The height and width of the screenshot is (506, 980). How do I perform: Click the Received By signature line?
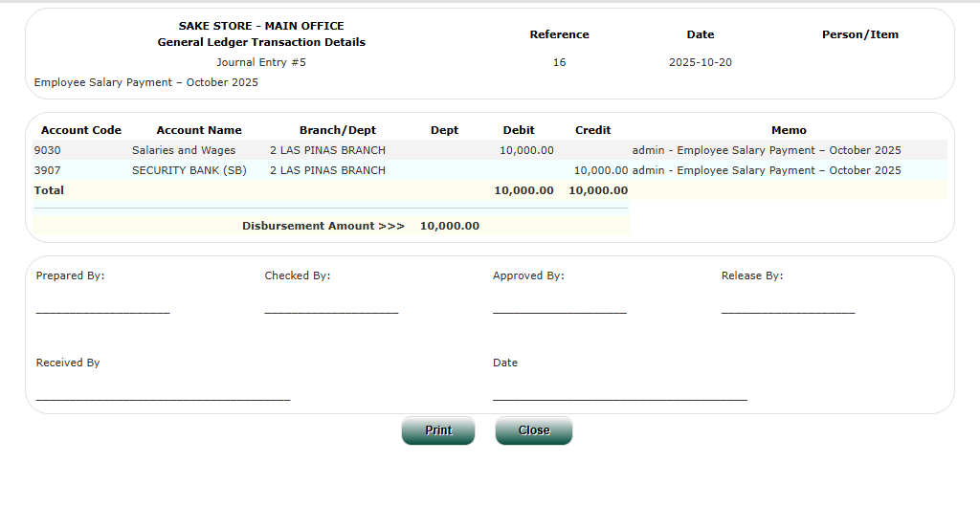(163, 397)
